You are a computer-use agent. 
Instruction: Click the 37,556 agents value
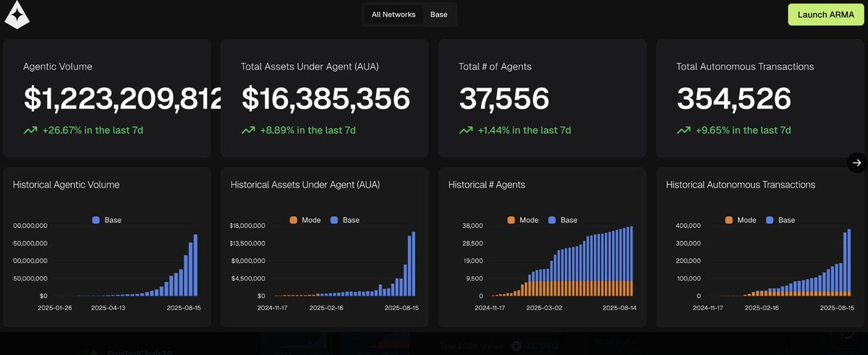click(504, 99)
